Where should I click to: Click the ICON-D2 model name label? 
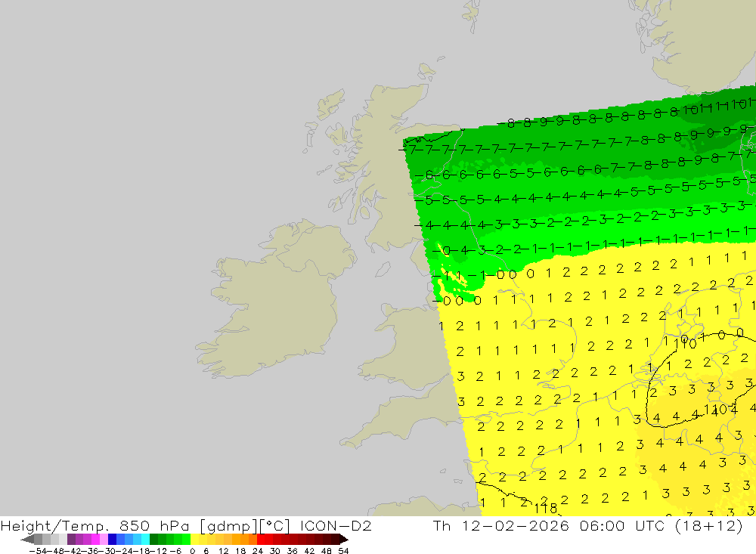(336, 525)
